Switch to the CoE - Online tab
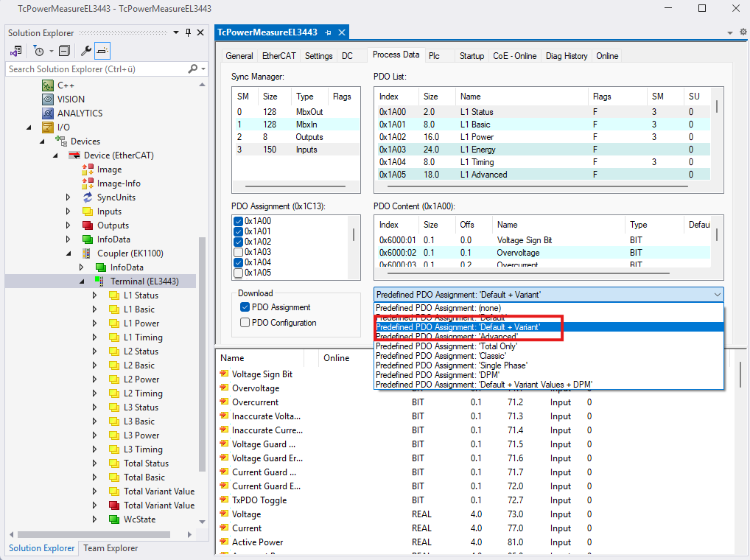 [514, 56]
